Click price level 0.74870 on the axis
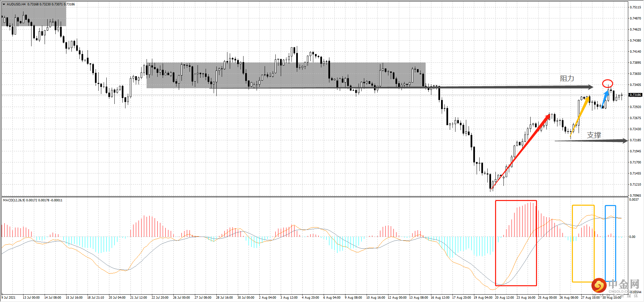644x302 pixels. (x=635, y=18)
